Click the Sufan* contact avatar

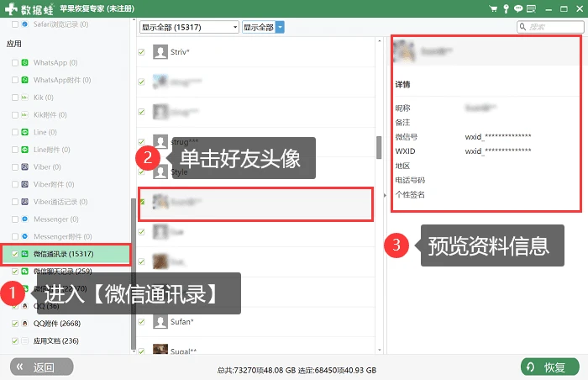[x=160, y=322]
